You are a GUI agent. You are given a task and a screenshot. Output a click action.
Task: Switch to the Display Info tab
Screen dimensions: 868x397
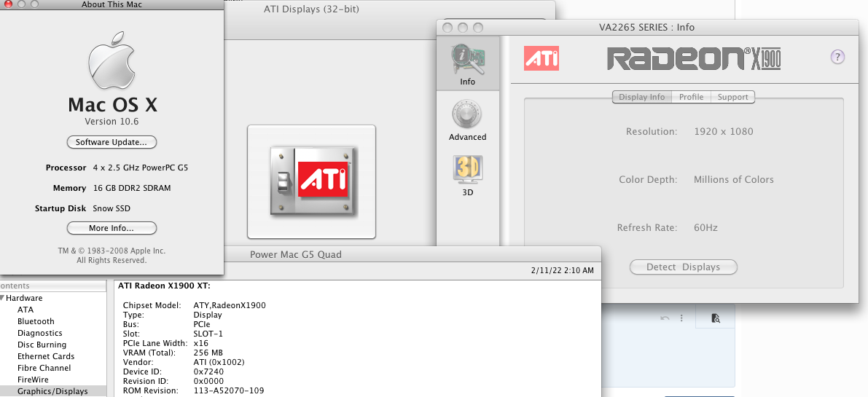coord(641,97)
